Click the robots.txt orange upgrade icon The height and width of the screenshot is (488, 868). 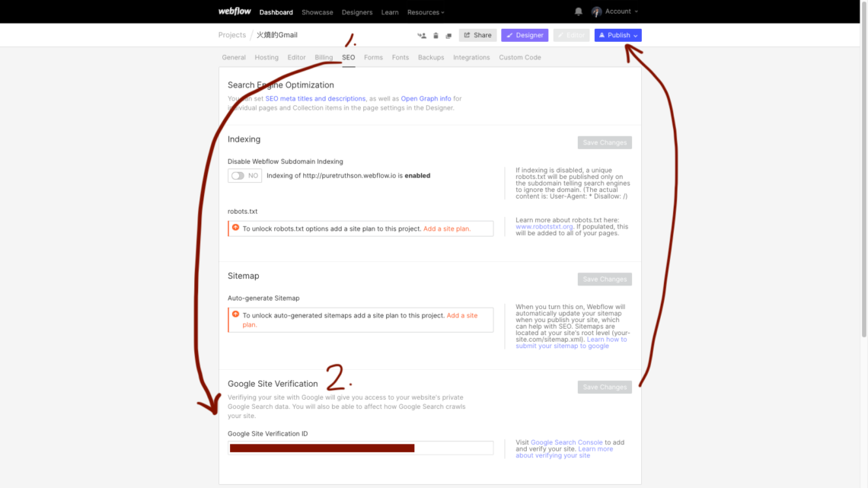pyautogui.click(x=235, y=228)
